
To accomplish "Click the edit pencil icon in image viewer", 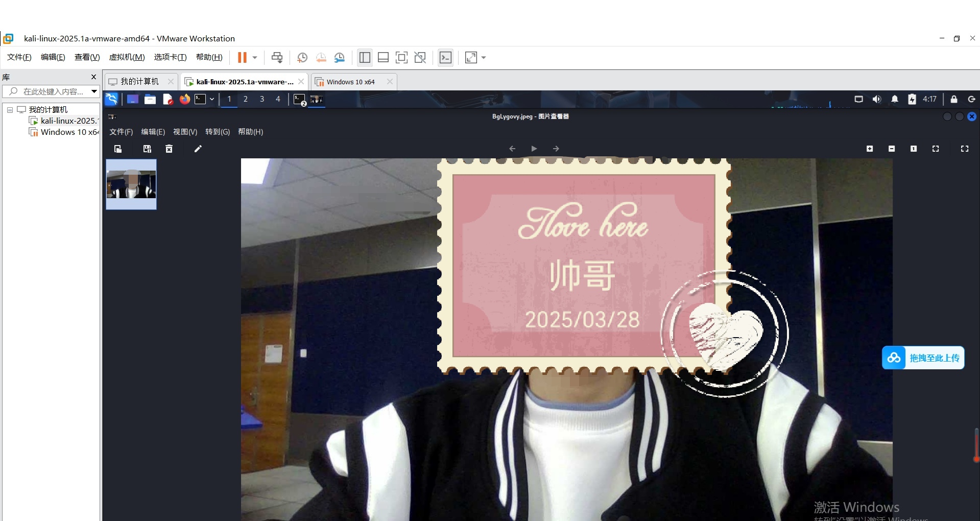I will click(198, 149).
